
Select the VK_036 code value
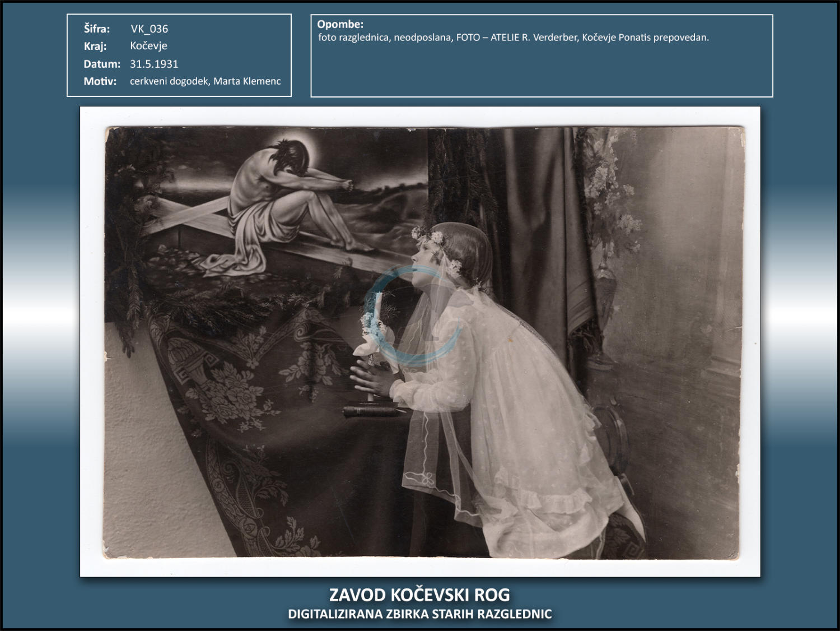[149, 29]
